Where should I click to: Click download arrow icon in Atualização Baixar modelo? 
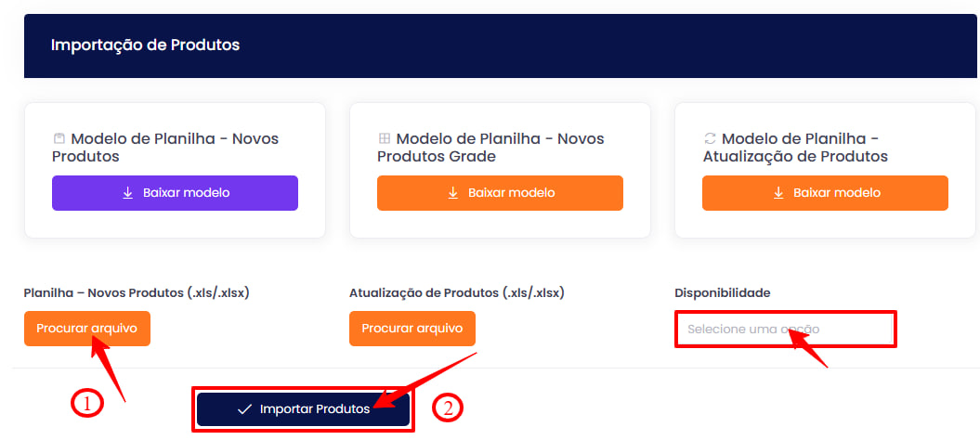[x=778, y=193]
